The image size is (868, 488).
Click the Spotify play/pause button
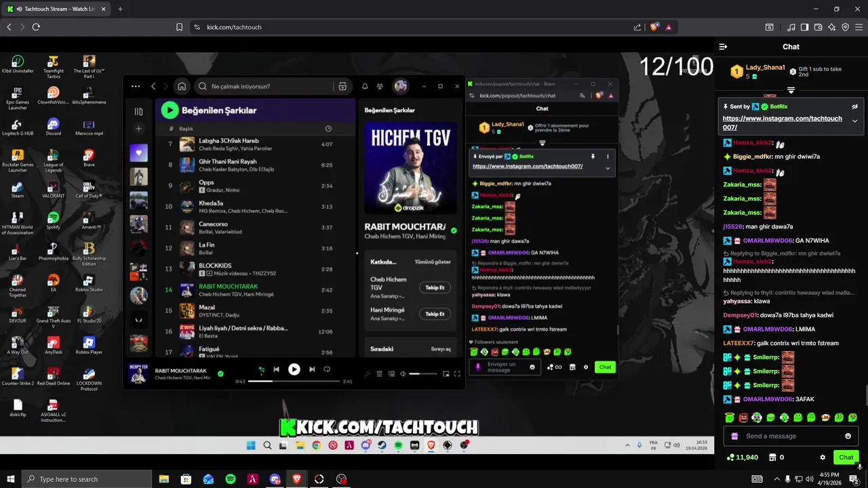pyautogui.click(x=294, y=369)
